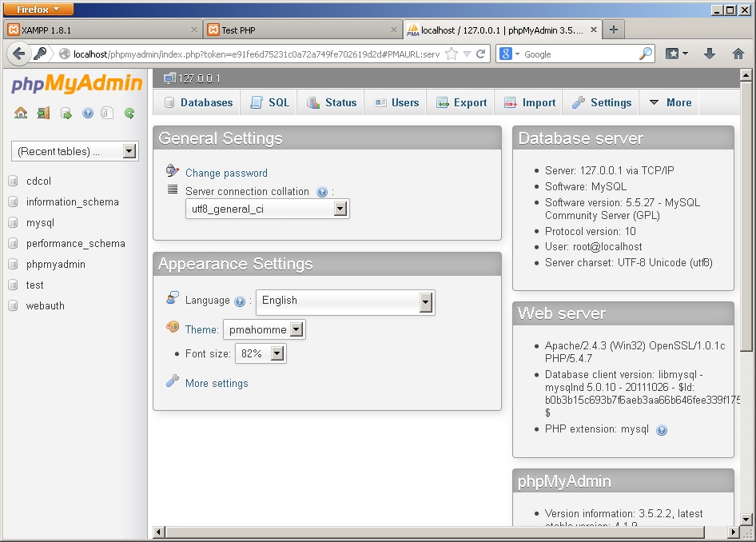Reload the page with Firefox refresh icon
The height and width of the screenshot is (542, 756).
[481, 54]
